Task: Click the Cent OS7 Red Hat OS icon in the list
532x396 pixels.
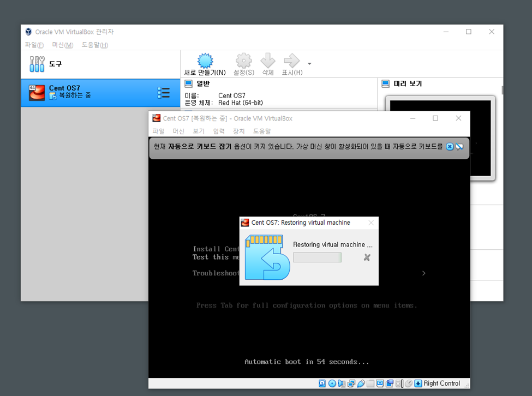Action: (37, 93)
